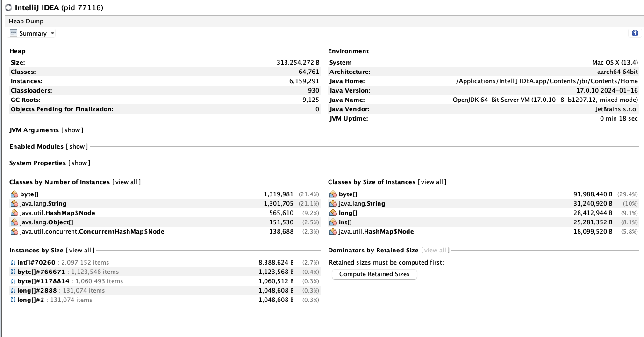This screenshot has height=337, width=644.
Task: Open byte[] in Classes by Size of Instances
Action: pyautogui.click(x=348, y=194)
